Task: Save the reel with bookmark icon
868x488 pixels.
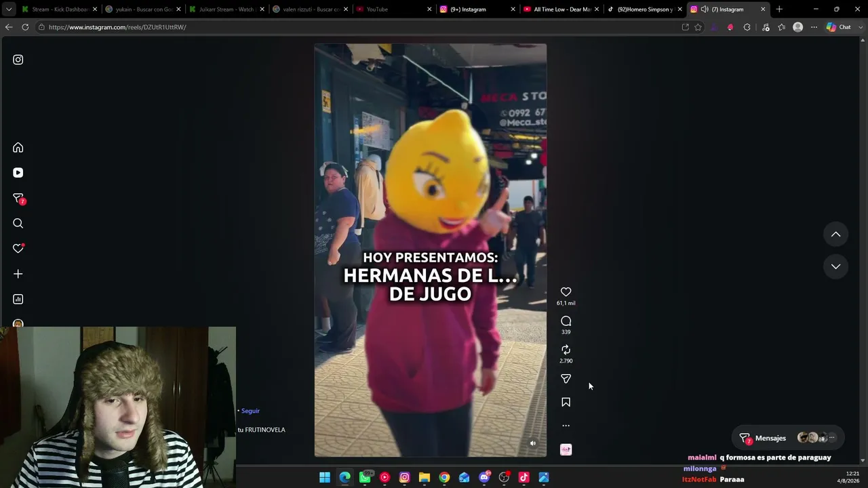Action: pos(566,403)
